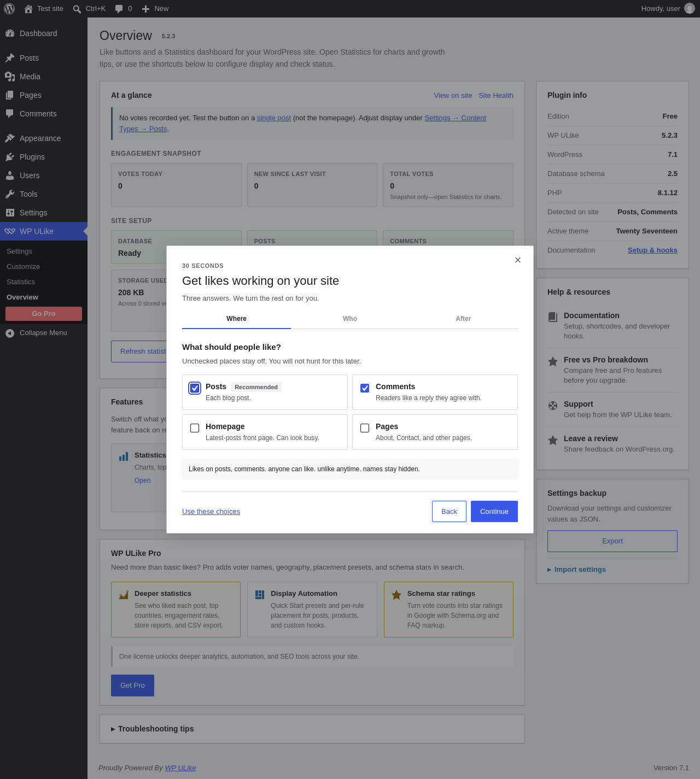The width and height of the screenshot is (700, 779).
Task: Uncheck the Posts checkbox
Action: point(195,388)
